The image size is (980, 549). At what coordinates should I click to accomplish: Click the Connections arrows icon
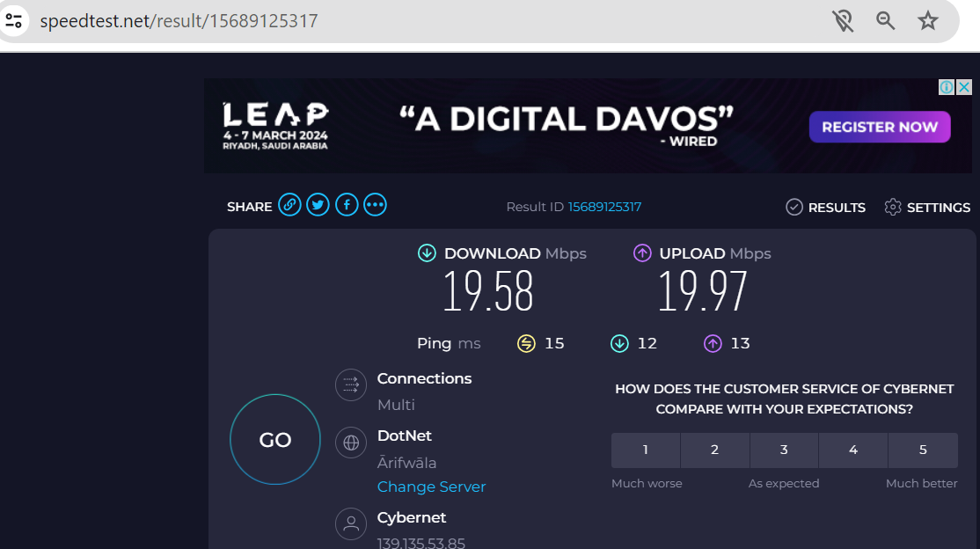click(x=351, y=385)
